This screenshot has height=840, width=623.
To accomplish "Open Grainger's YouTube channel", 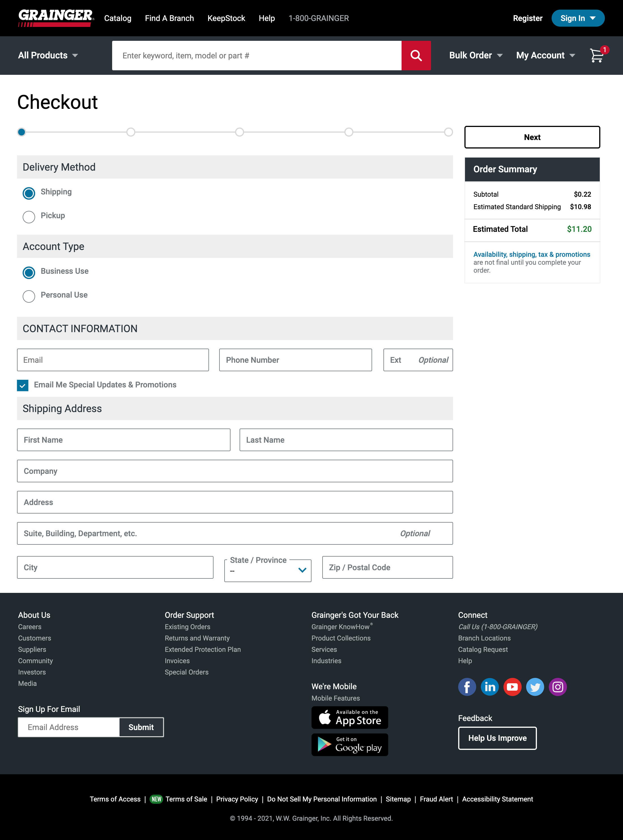I will pos(512,687).
